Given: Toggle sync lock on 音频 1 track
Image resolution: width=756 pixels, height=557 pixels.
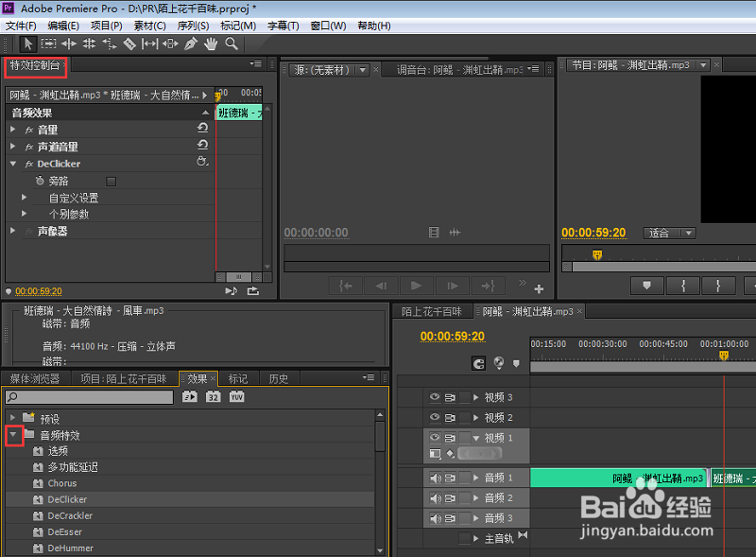Looking at the screenshot, I should [x=450, y=478].
